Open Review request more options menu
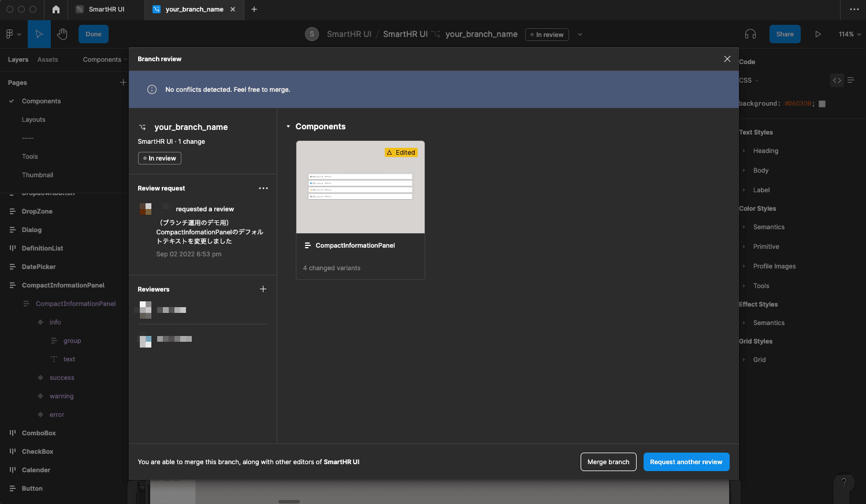This screenshot has height=504, width=866. 263,188
